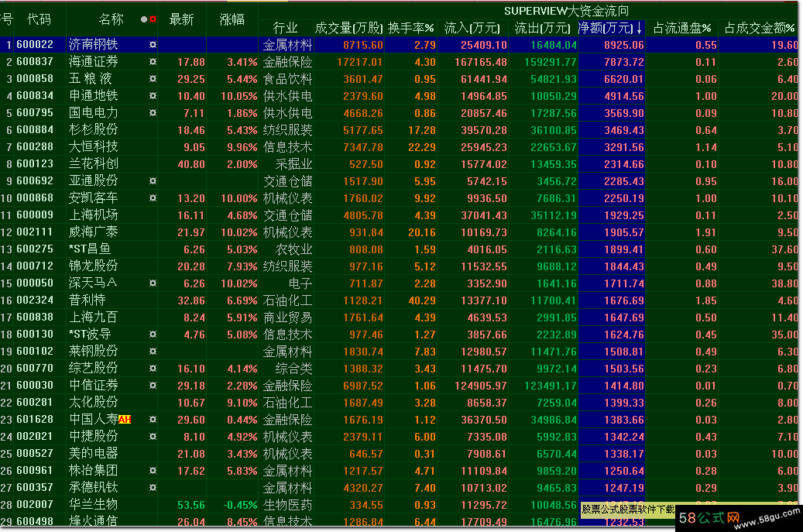
Task: Select the 太化股份 stock name
Action: click(93, 402)
